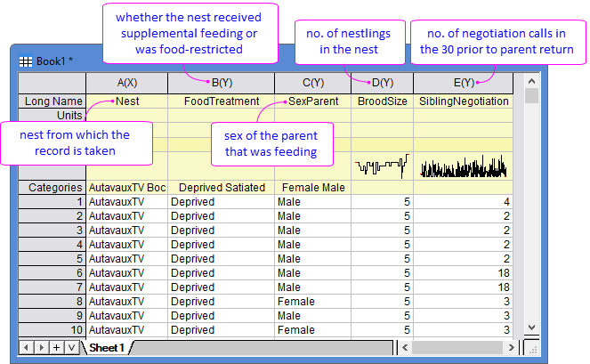The width and height of the screenshot is (590, 364).
Task: Click SiblingNegotiation value 18 in row 7
Action: point(464,287)
